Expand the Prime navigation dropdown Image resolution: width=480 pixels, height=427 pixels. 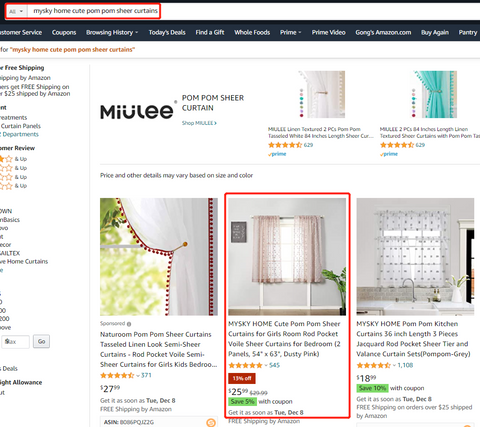point(290,32)
